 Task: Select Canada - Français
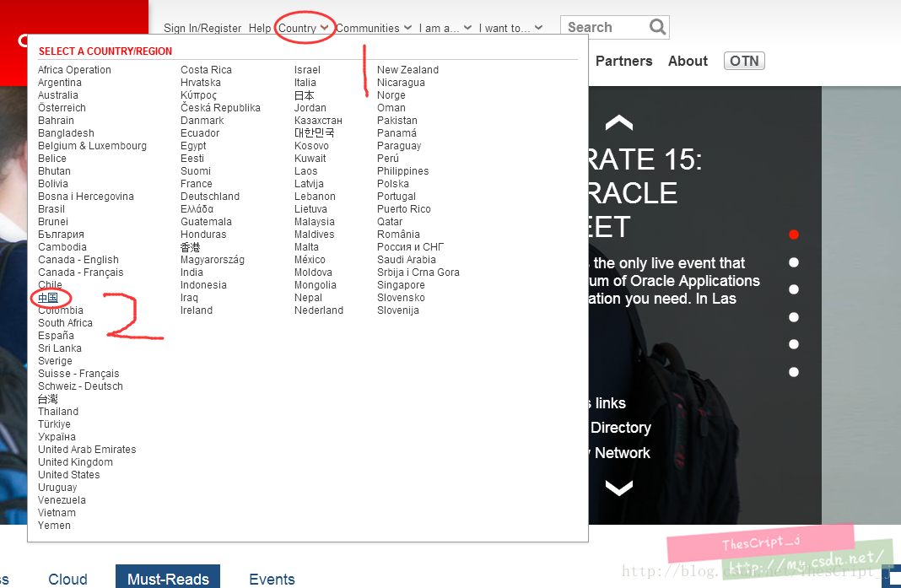80,272
